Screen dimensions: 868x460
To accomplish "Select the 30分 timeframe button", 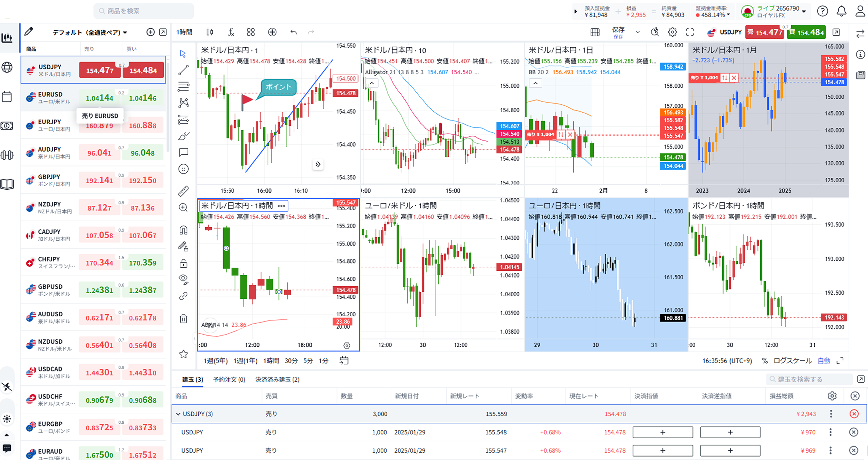I will [291, 361].
